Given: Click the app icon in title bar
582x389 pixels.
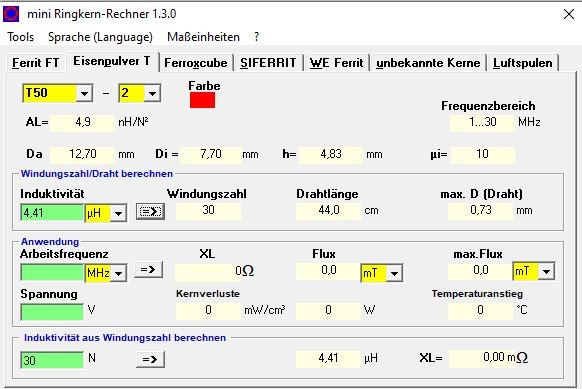Looking at the screenshot, I should [x=11, y=14].
